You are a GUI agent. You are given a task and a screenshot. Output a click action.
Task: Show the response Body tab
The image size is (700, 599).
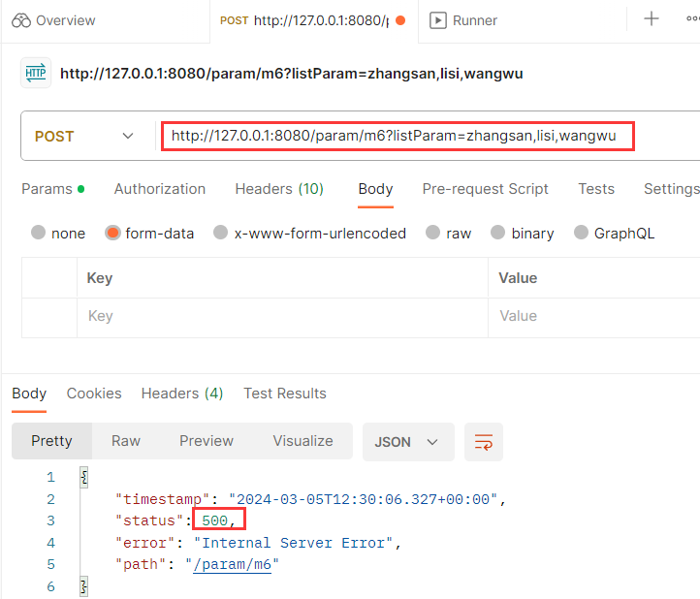(x=29, y=394)
